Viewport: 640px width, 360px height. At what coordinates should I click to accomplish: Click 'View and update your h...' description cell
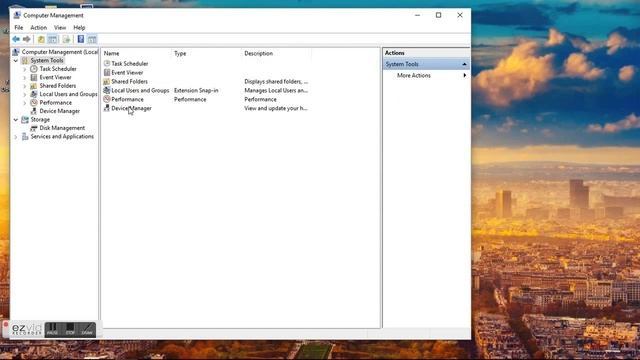point(276,108)
